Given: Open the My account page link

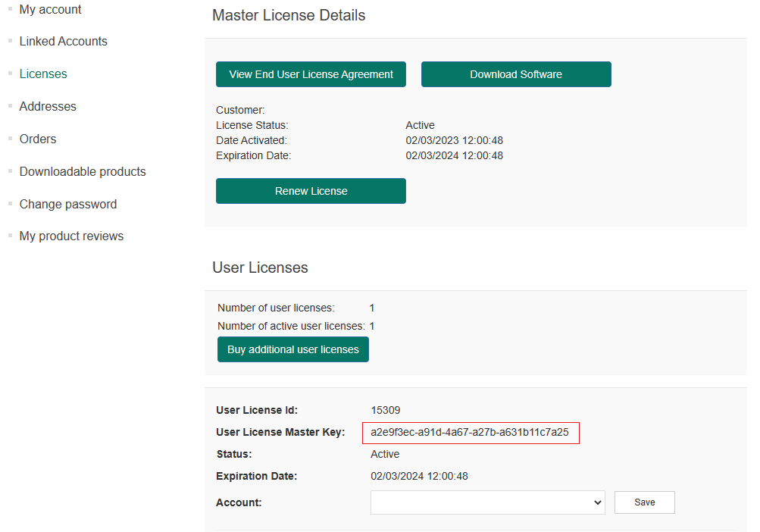Looking at the screenshot, I should pos(50,10).
